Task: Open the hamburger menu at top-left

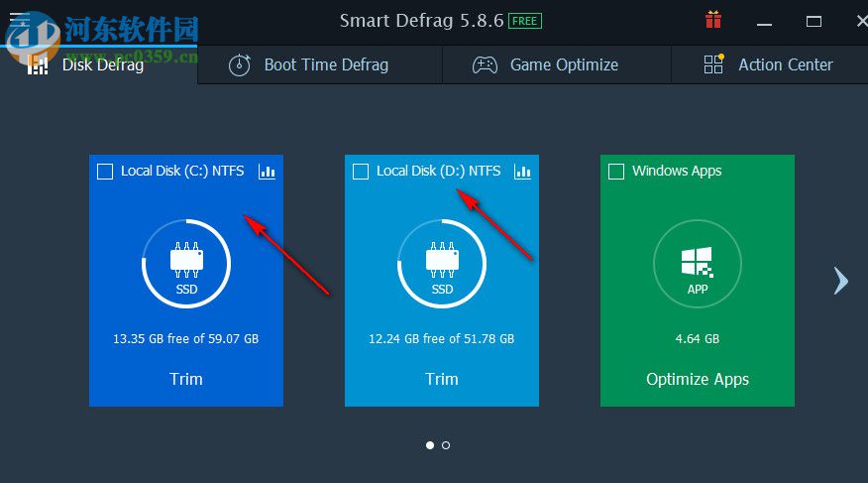Action: [x=20, y=20]
